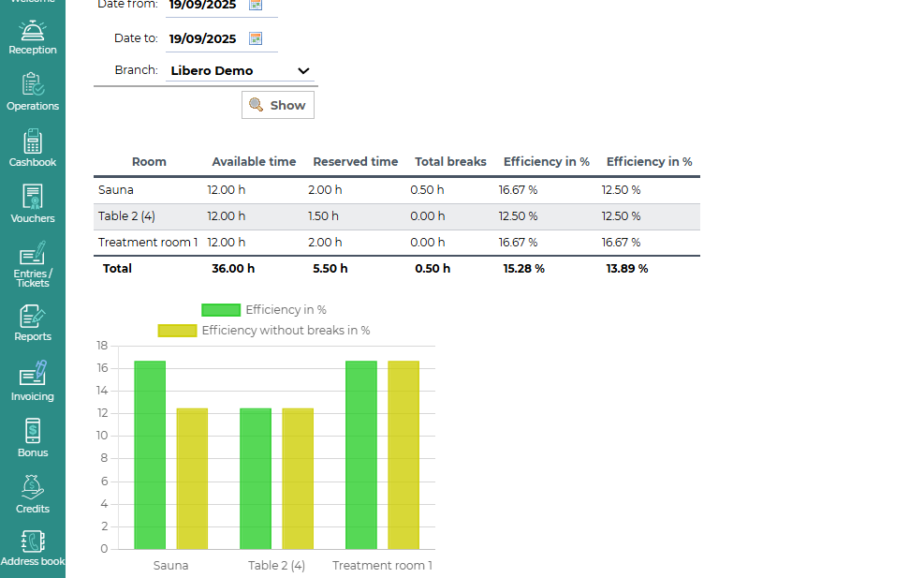Open the Date to calendar picker
Viewport: 924px width, 578px height.
pyautogui.click(x=256, y=38)
